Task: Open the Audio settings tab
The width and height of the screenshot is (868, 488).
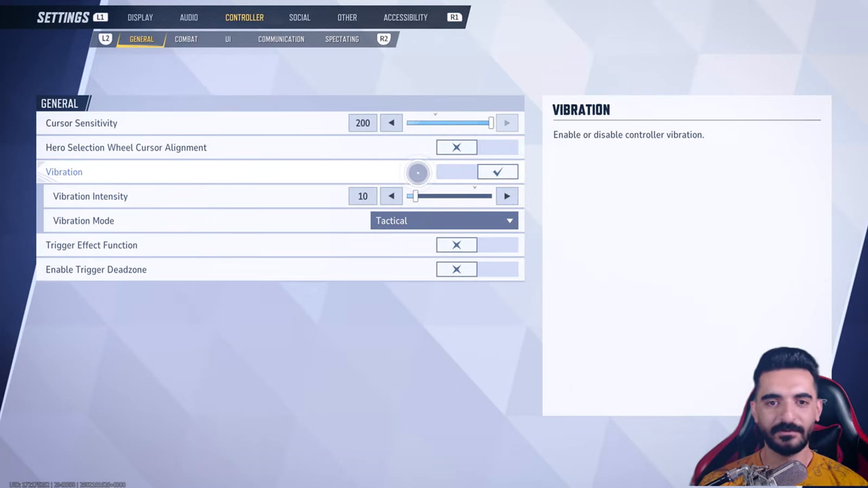Action: coord(189,17)
